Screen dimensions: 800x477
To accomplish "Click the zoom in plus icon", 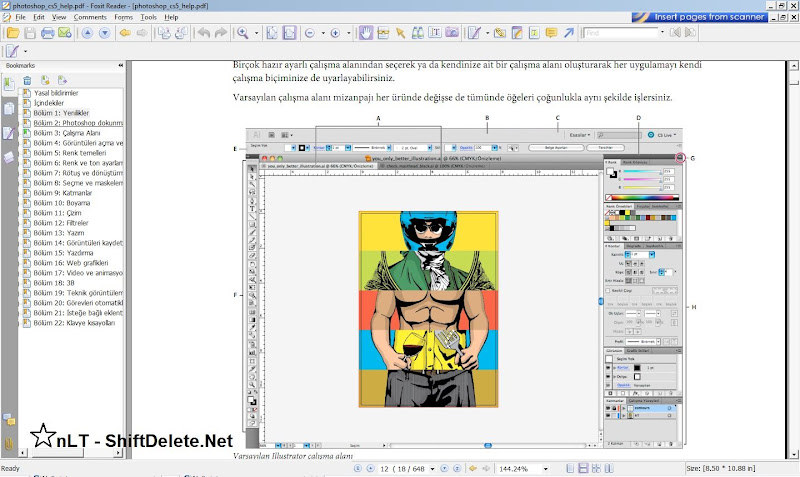I will tap(335, 33).
